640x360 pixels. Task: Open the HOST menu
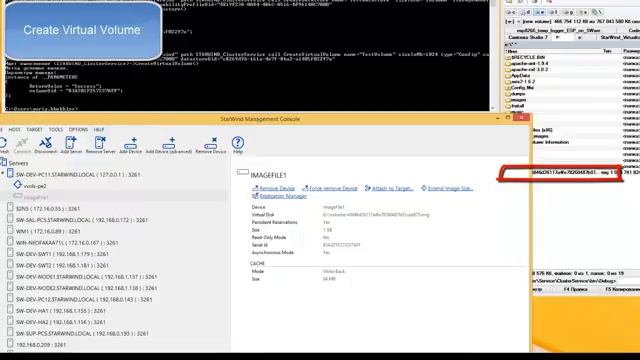(x=14, y=129)
